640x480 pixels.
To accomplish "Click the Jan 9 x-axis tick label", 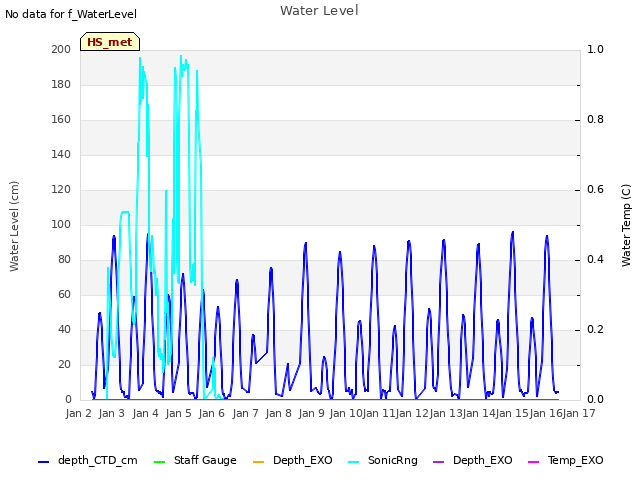I will (x=311, y=413).
